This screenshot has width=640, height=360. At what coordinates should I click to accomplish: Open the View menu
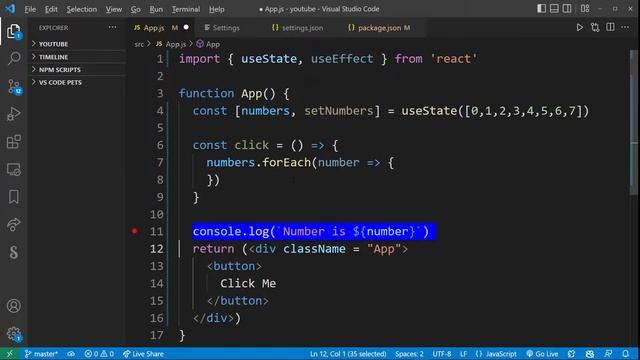coord(113,9)
